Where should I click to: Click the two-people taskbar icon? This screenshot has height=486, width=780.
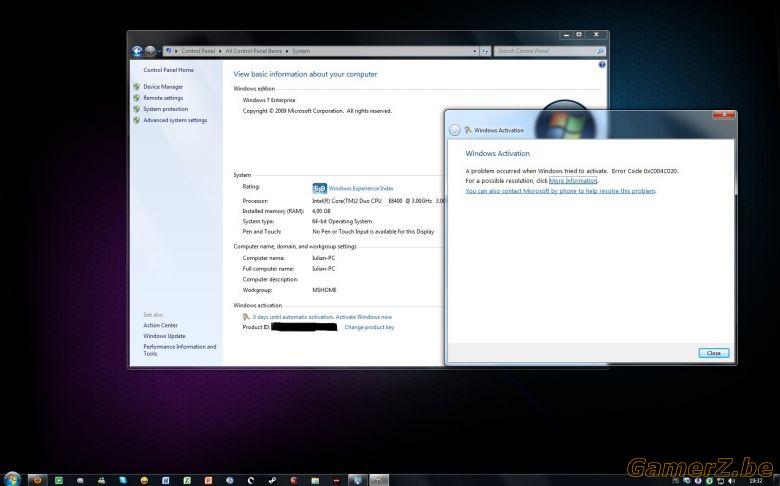pos(101,481)
